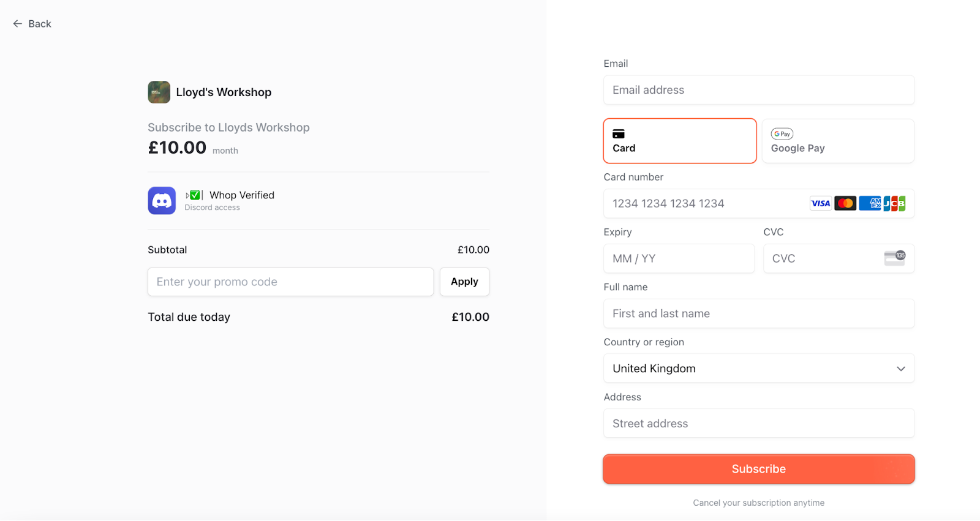
Task: Focus the Street address field
Action: (x=759, y=424)
